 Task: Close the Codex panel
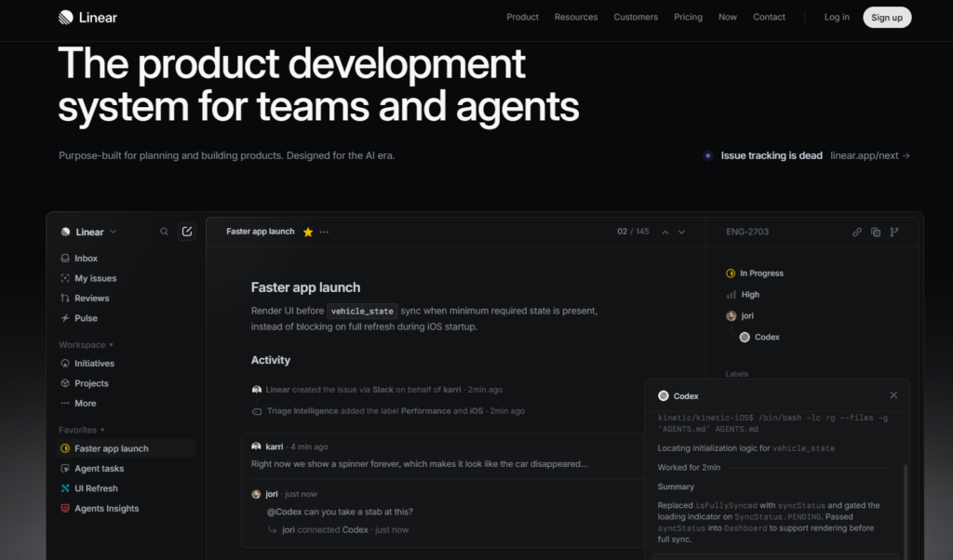[x=893, y=395]
